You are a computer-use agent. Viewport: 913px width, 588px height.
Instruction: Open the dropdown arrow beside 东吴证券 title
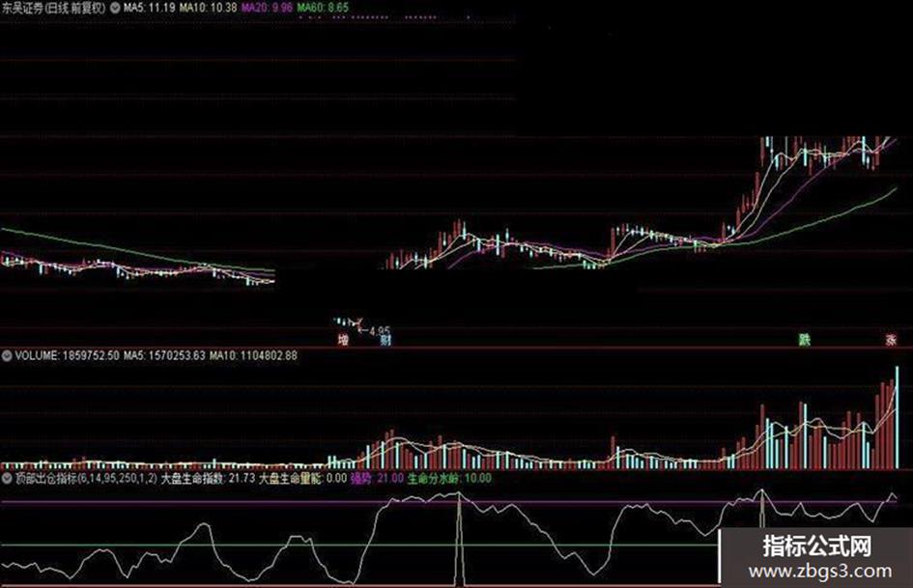tap(115, 8)
